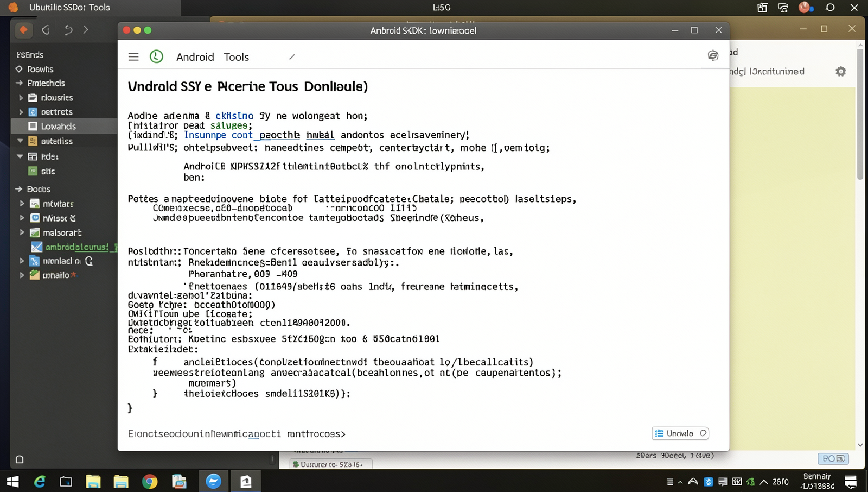Click the small icon at sidebar bottom-left corner
The height and width of the screenshot is (492, 868).
pos(20,459)
